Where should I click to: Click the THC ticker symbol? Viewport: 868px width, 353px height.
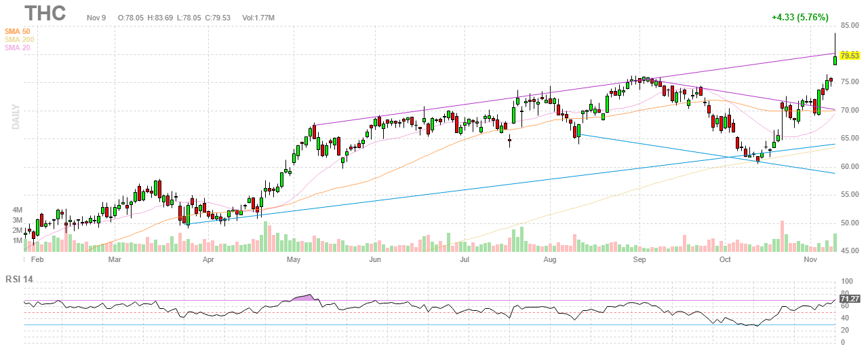pyautogui.click(x=45, y=14)
